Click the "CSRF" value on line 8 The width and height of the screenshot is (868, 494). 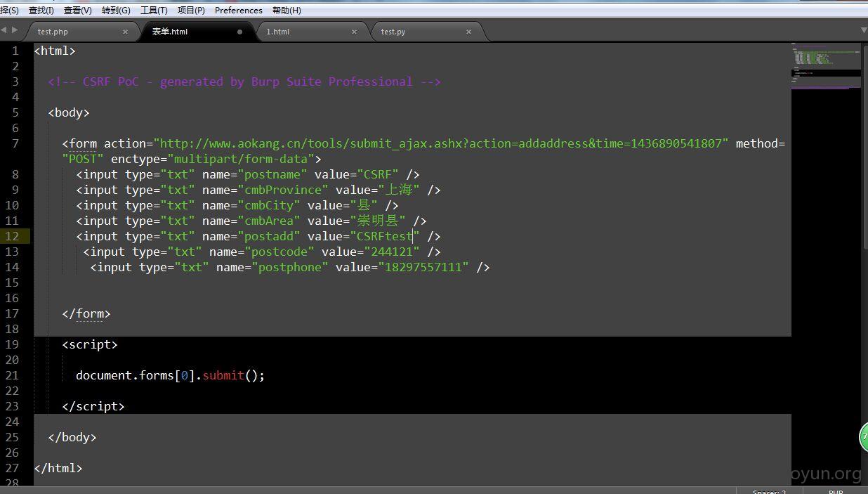coord(378,174)
